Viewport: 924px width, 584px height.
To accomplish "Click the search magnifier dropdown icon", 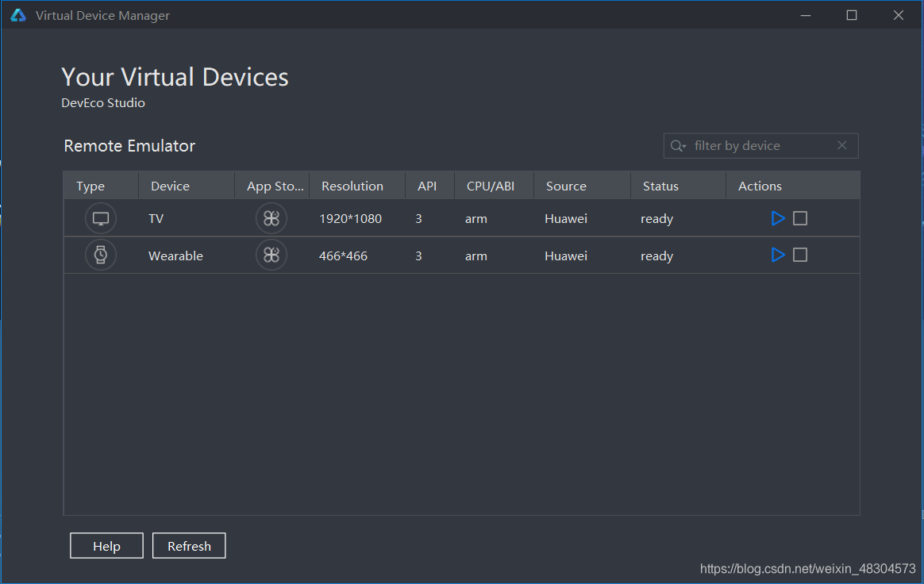I will click(x=678, y=145).
